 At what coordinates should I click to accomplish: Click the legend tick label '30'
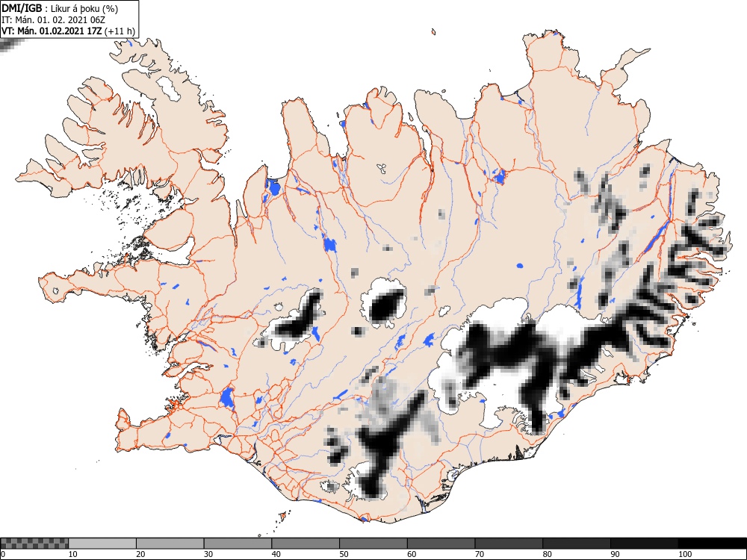[208, 554]
